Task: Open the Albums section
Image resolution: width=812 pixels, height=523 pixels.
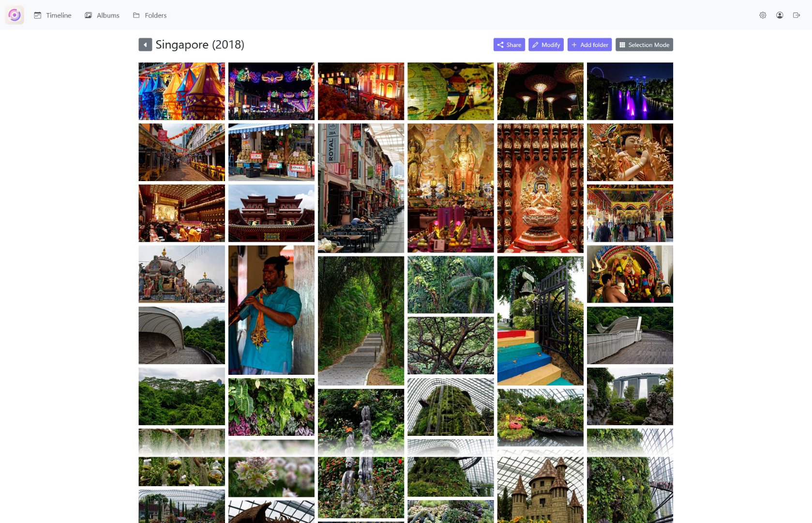Action: click(x=107, y=15)
